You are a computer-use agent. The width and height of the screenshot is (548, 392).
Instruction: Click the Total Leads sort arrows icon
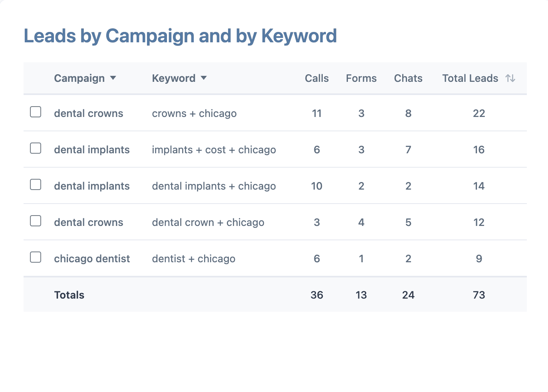coord(510,78)
